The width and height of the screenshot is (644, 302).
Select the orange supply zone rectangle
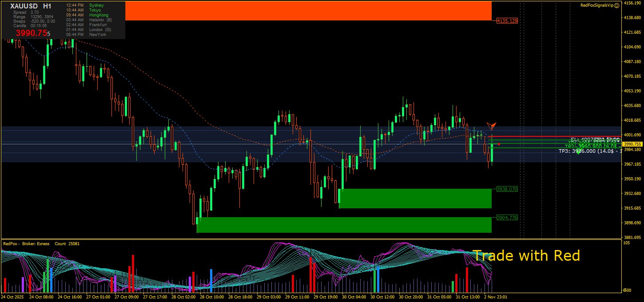[308, 11]
